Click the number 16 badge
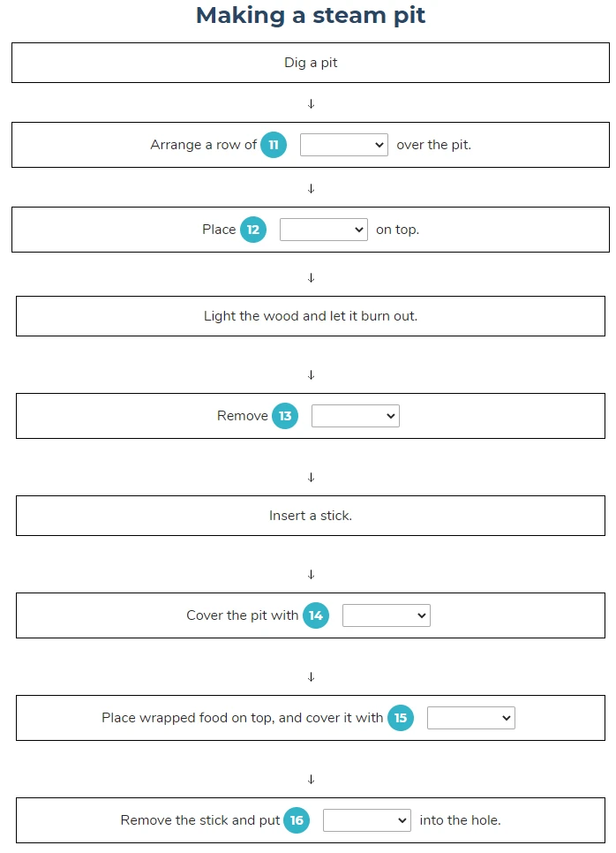This screenshot has width=616, height=853. pos(297,820)
